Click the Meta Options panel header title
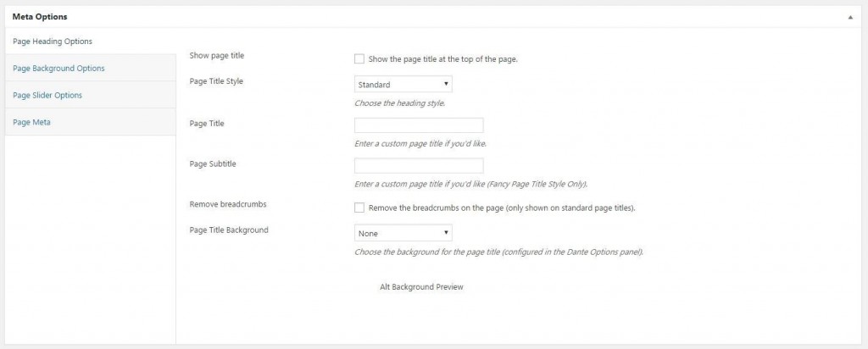This screenshot has width=868, height=349. 41,17
